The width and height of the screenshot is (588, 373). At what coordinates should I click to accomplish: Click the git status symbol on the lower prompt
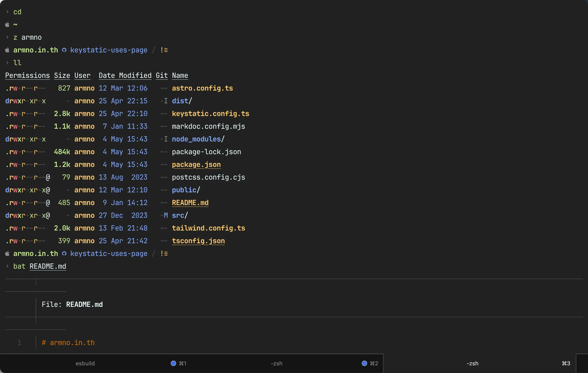[x=164, y=253]
